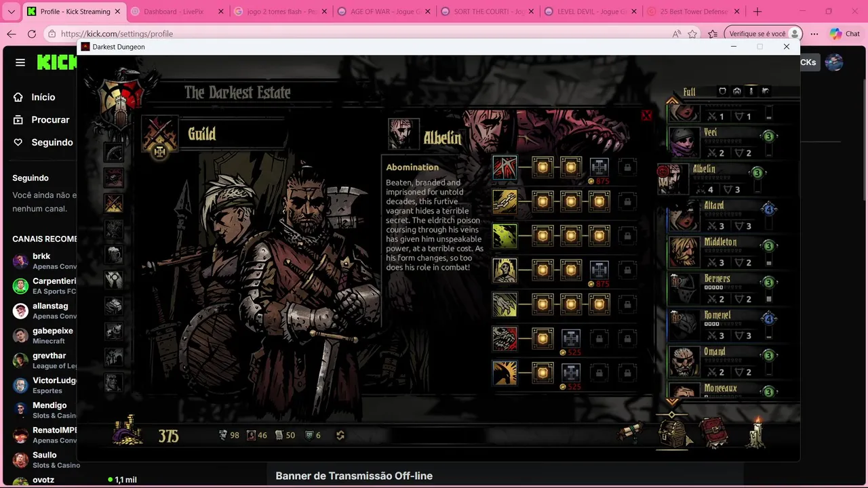The width and height of the screenshot is (868, 488).
Task: Go back with the browser back arrow
Action: 12,34
